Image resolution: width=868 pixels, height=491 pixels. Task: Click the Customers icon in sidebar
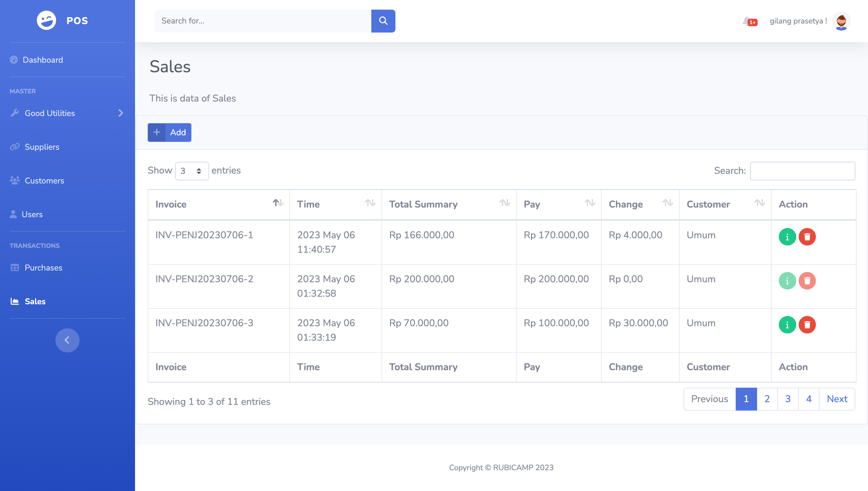pos(14,180)
